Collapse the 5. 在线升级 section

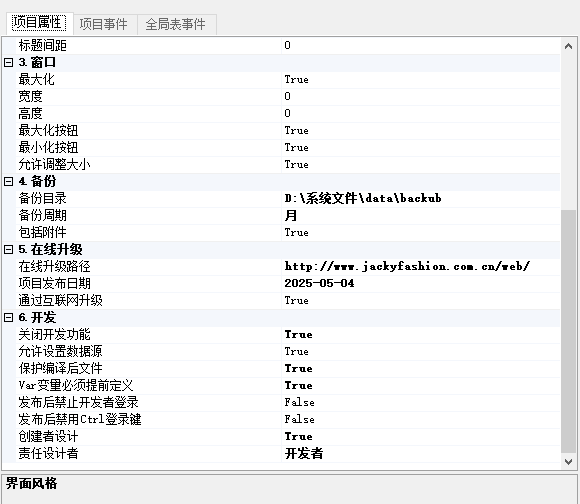click(9, 250)
